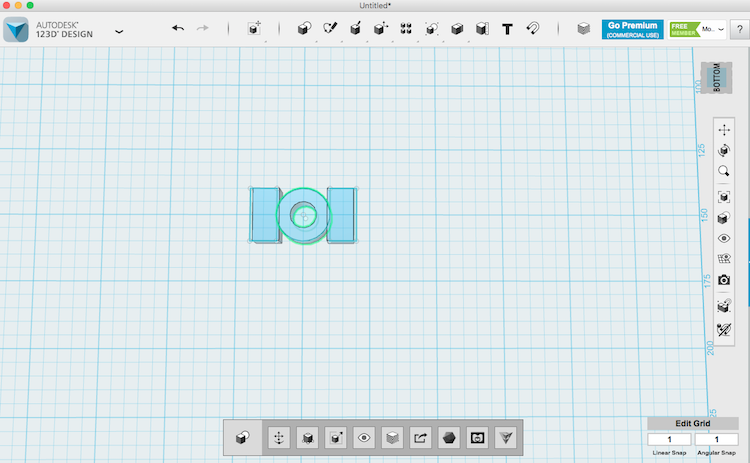750x463 pixels.
Task: Activate the Snap magnet tool
Action: tap(533, 28)
